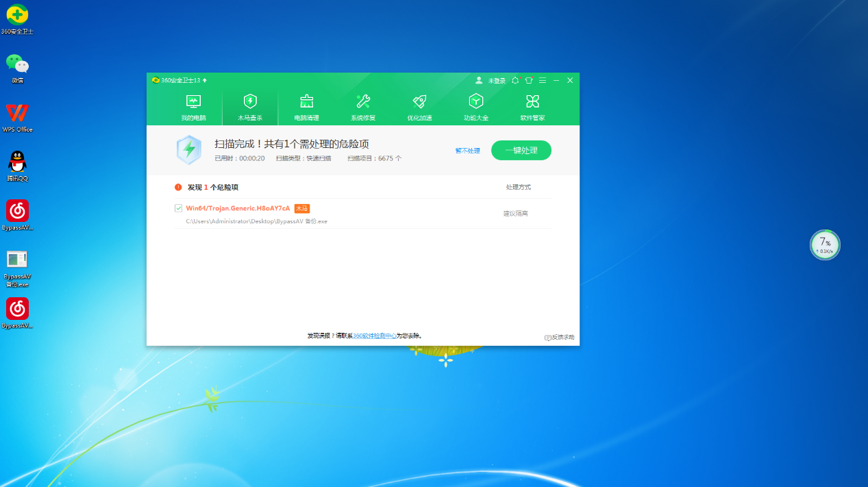Screen dimensions: 868x487
Task: Click the 建议隔离 handling option
Action: click(x=516, y=214)
